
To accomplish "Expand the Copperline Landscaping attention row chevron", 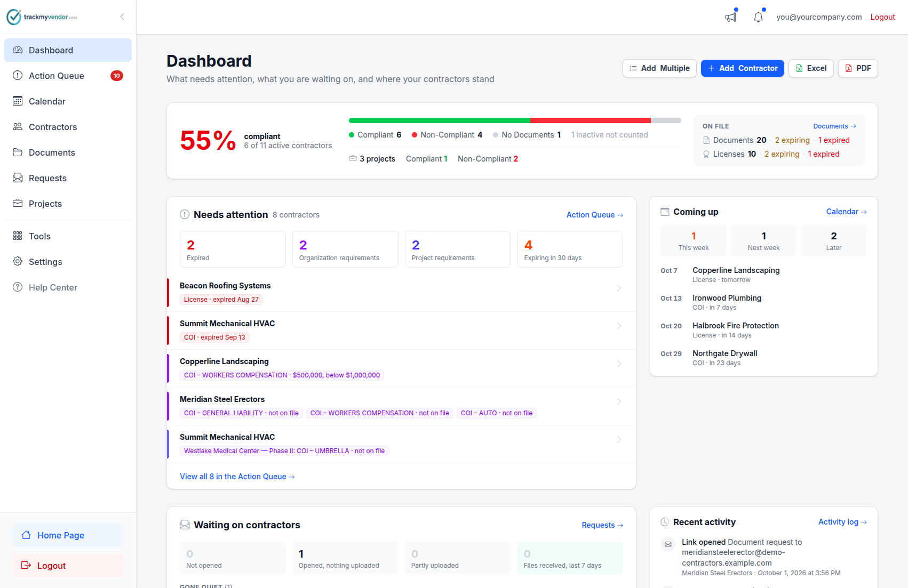I will point(619,364).
